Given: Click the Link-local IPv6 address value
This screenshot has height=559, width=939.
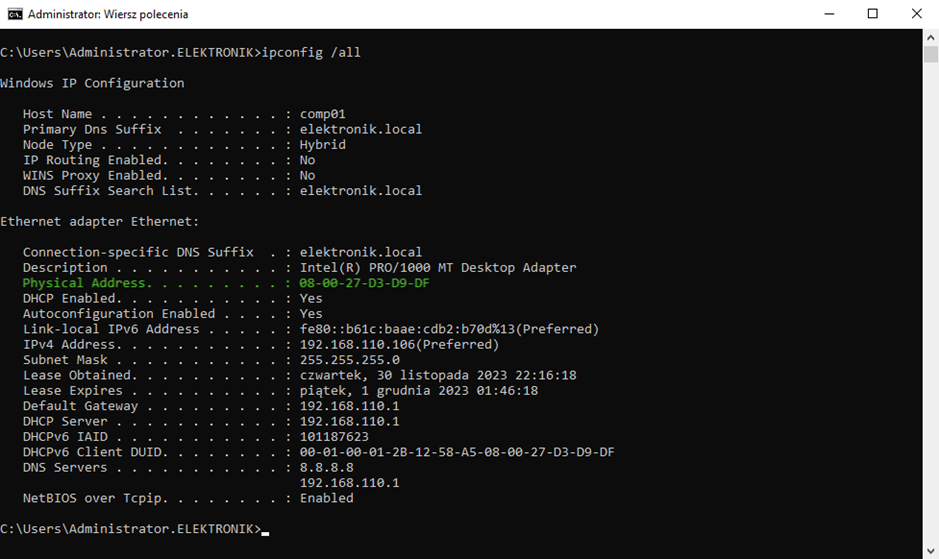Looking at the screenshot, I should point(449,329).
